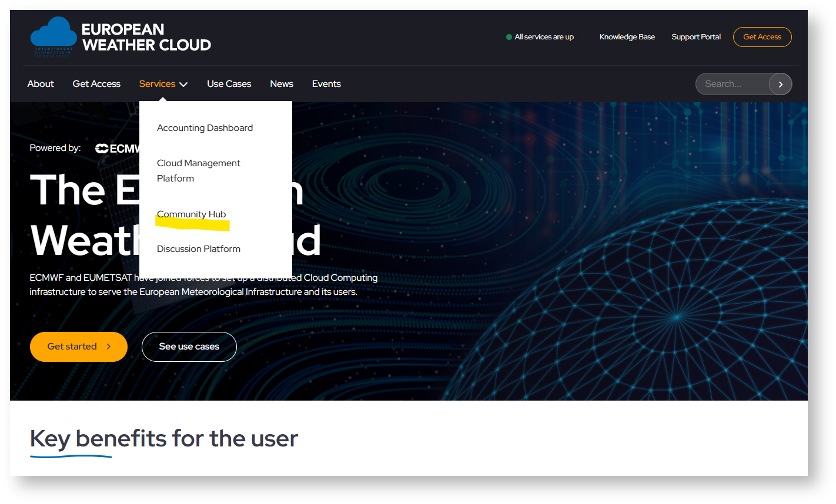This screenshot has height=504, width=836.
Task: Collapse the Services dropdown chevron
Action: [183, 85]
